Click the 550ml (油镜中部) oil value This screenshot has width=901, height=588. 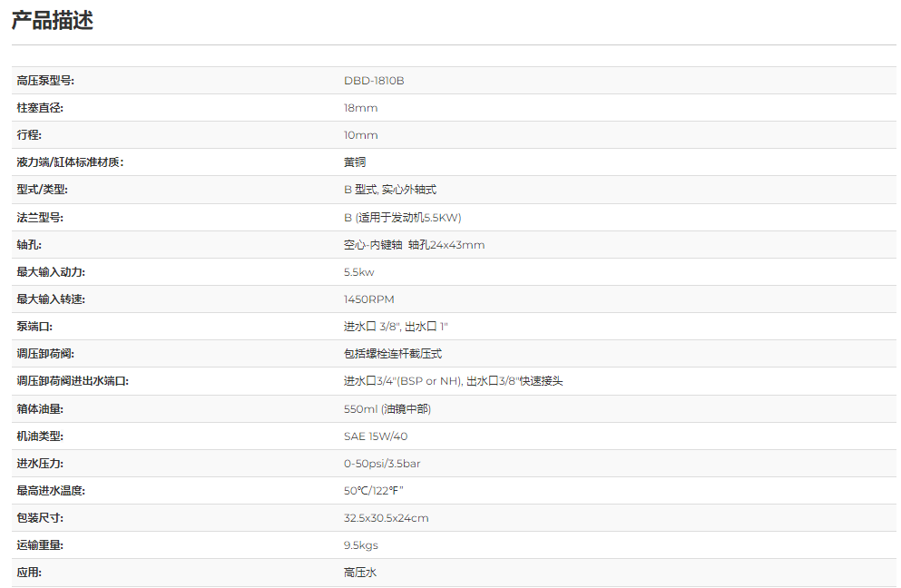coord(387,409)
